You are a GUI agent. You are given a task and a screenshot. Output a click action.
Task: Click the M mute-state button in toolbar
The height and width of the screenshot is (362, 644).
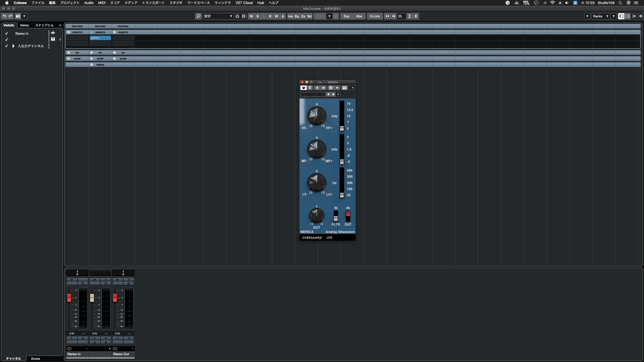click(x=252, y=16)
